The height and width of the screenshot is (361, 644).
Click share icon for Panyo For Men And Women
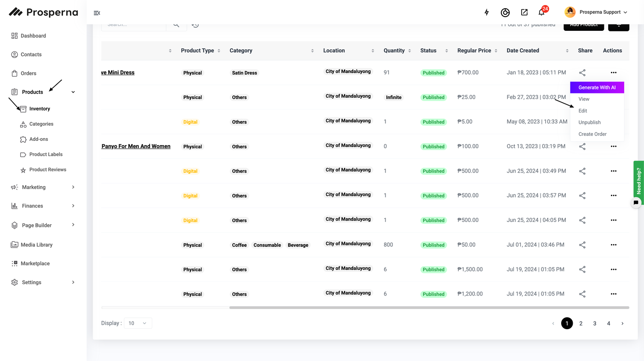pyautogui.click(x=582, y=146)
